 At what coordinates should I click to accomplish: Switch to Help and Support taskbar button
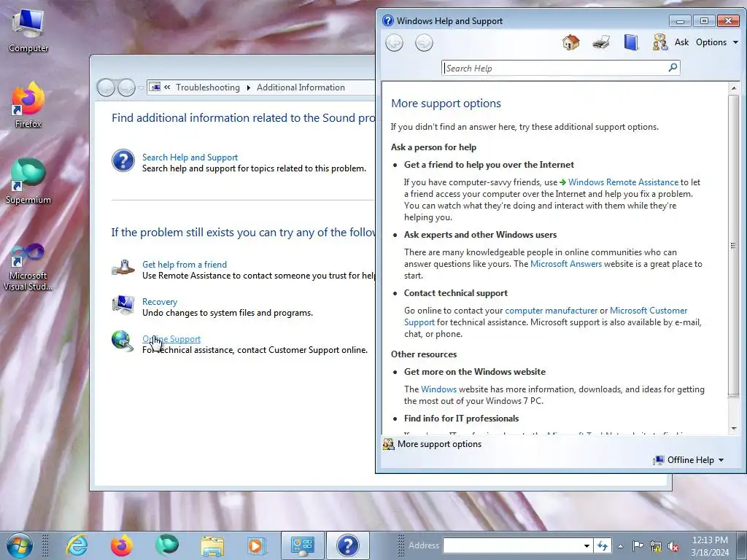[x=347, y=545]
